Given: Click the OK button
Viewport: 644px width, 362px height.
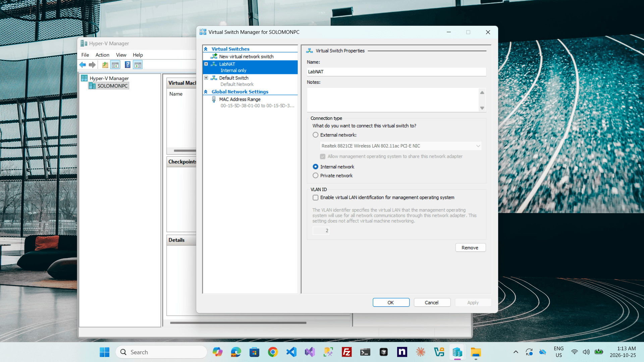Looking at the screenshot, I should 391,302.
